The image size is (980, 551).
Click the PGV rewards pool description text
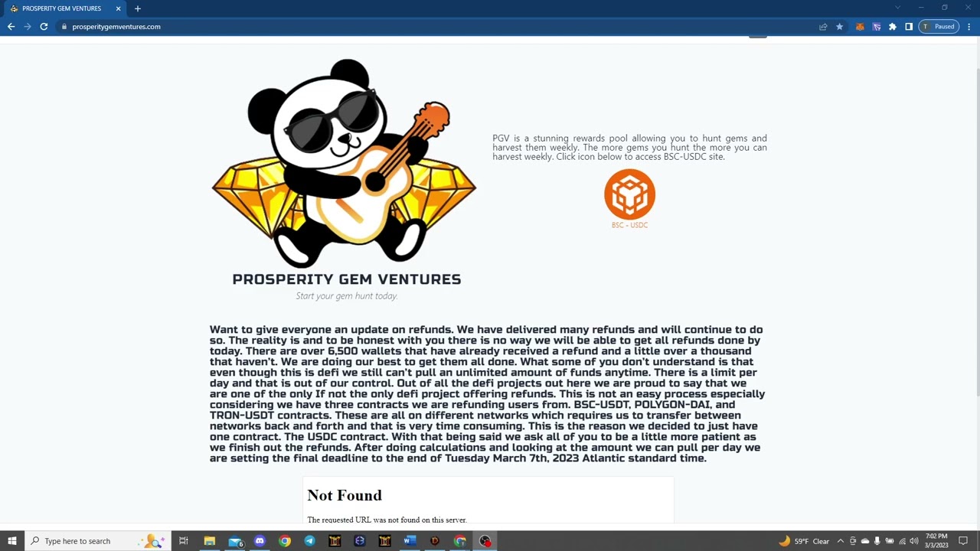(x=629, y=148)
